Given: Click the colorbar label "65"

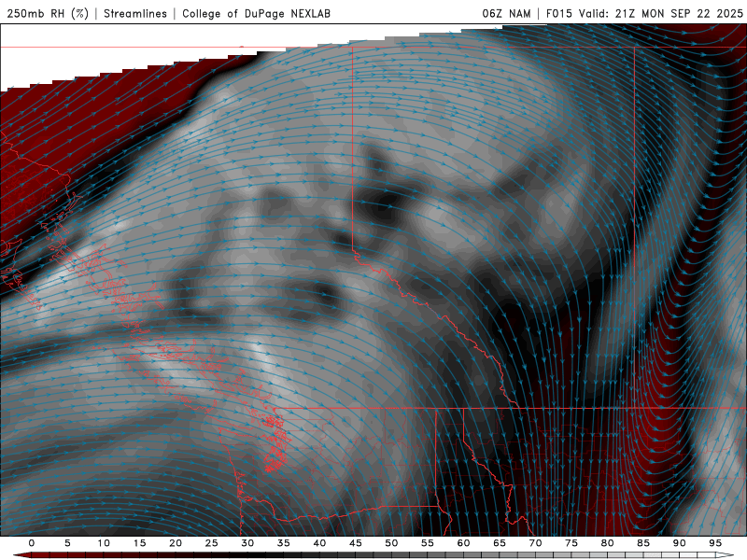Looking at the screenshot, I should point(500,543).
